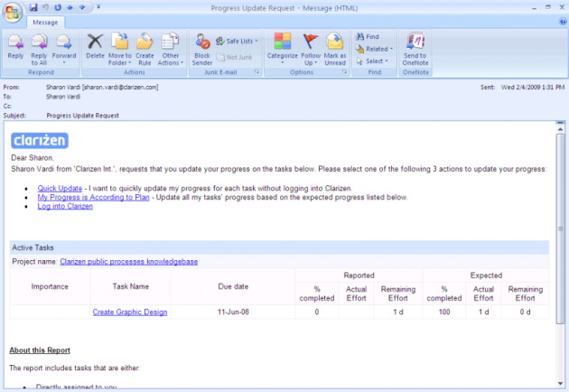Click Find in the ribbon

368,37
